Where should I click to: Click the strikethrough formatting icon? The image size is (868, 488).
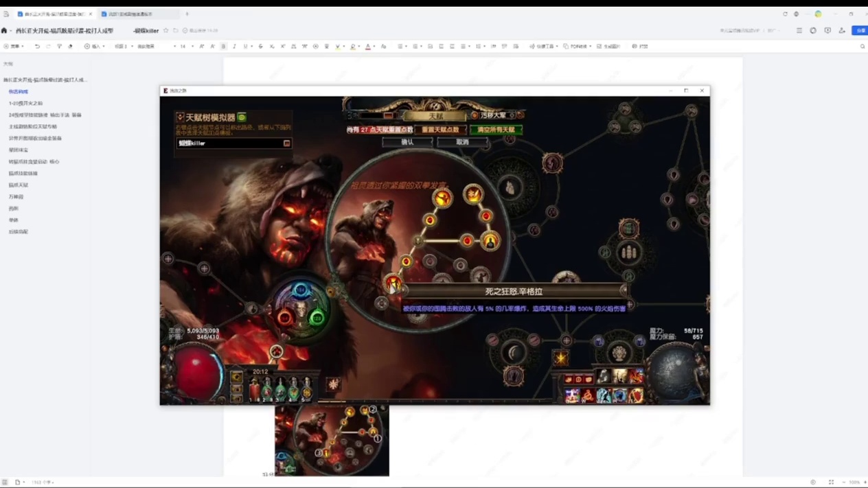(x=260, y=47)
